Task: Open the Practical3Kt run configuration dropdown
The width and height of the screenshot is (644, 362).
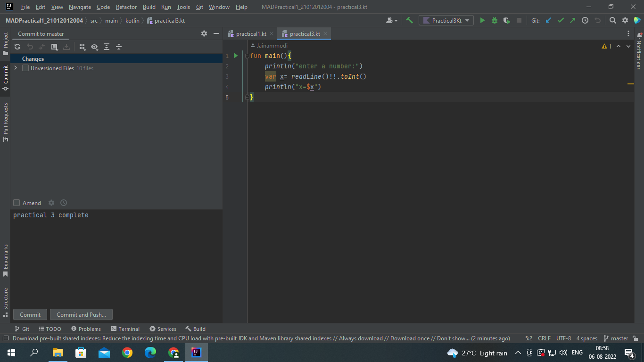Action: (446, 20)
